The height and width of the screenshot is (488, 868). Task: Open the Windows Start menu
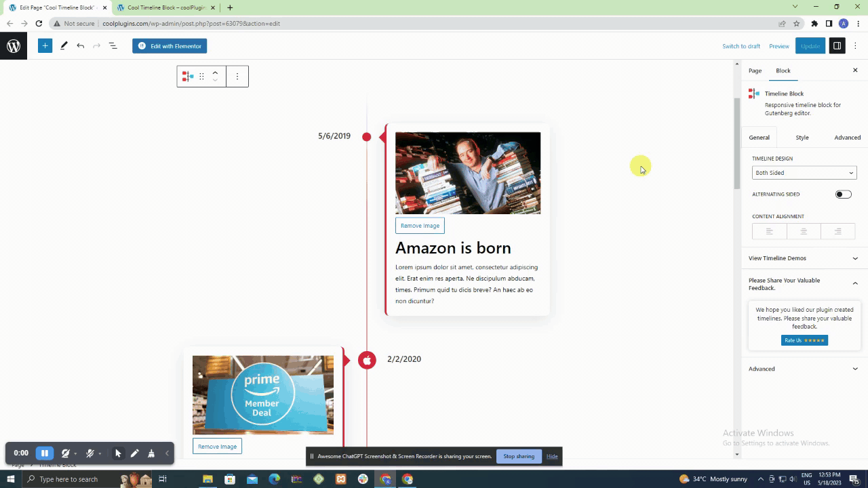(10, 479)
